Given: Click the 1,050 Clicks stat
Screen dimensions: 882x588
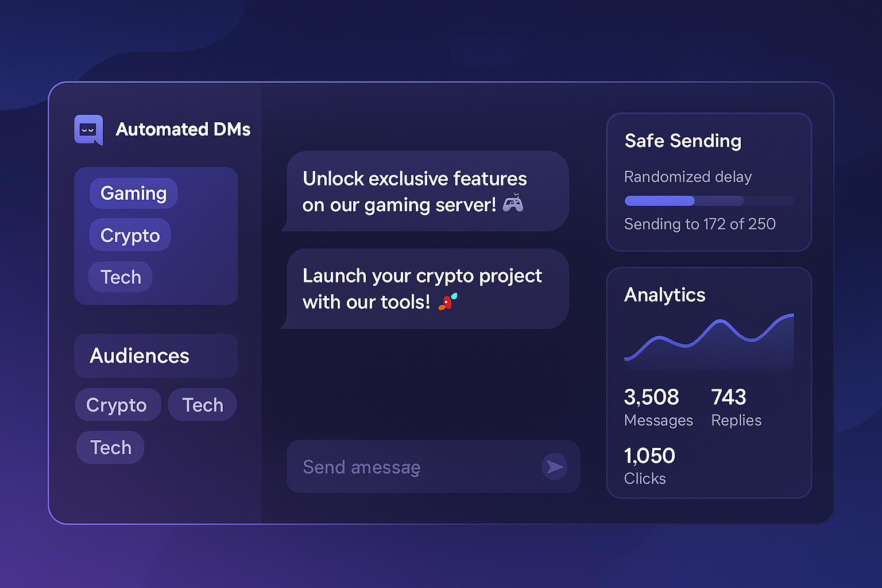Looking at the screenshot, I should [649, 465].
